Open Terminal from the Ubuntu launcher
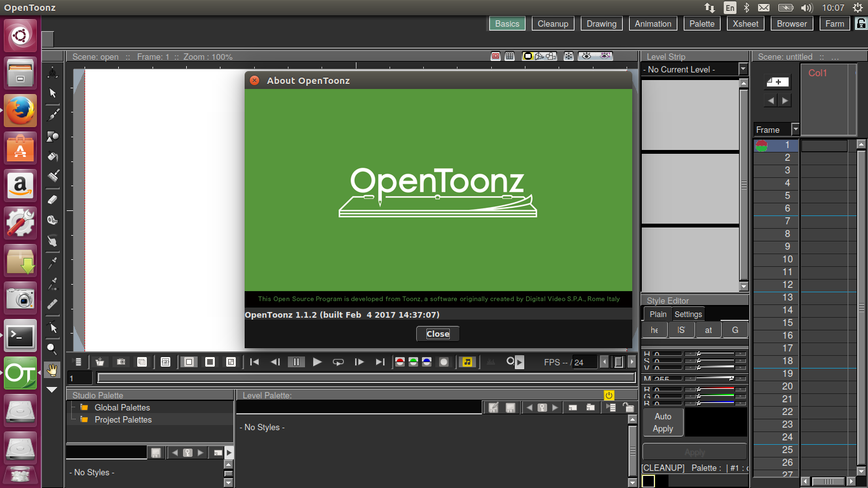The image size is (868, 488). click(20, 335)
